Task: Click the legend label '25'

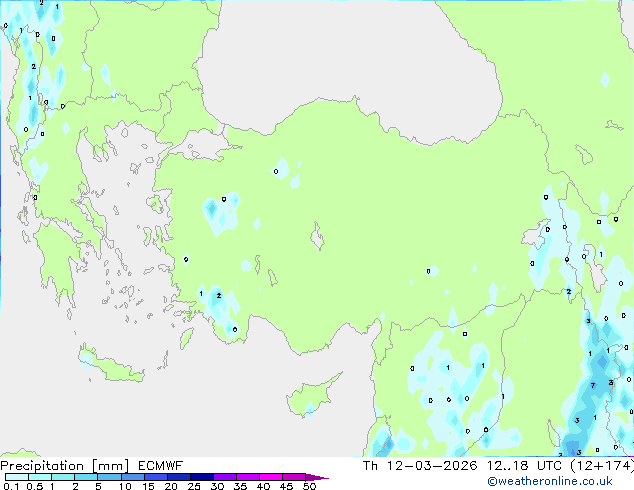Action: (194, 486)
